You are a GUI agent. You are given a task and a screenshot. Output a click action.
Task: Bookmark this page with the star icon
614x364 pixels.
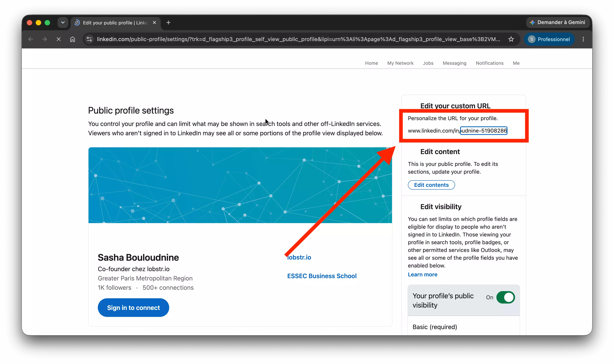(511, 39)
